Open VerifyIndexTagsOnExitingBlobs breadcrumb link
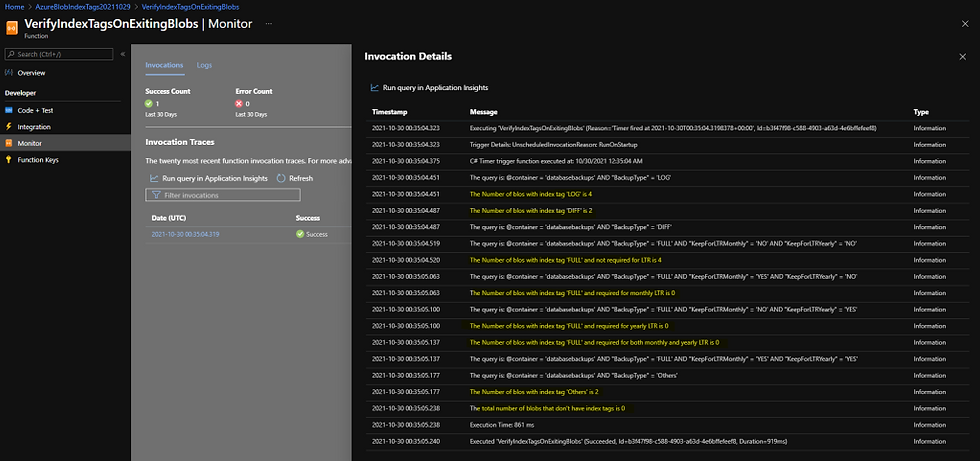This screenshot has width=980, height=461. point(190,7)
